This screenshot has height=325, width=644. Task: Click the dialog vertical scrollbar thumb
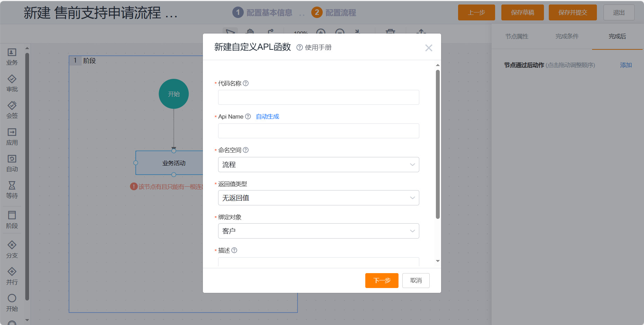438,144
